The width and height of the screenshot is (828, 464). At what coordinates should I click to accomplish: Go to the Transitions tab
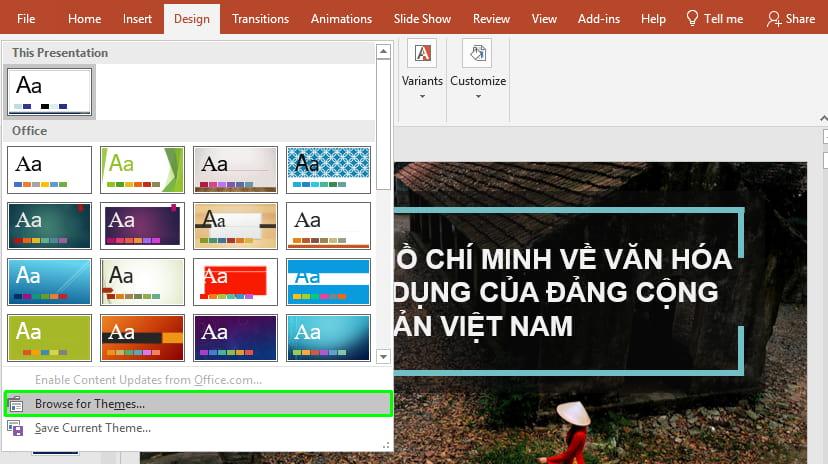tap(260, 19)
